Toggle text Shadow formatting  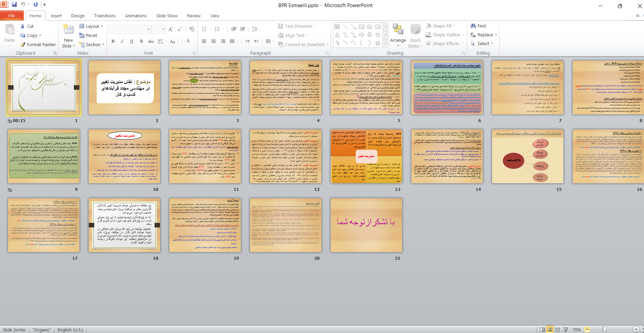141,41
